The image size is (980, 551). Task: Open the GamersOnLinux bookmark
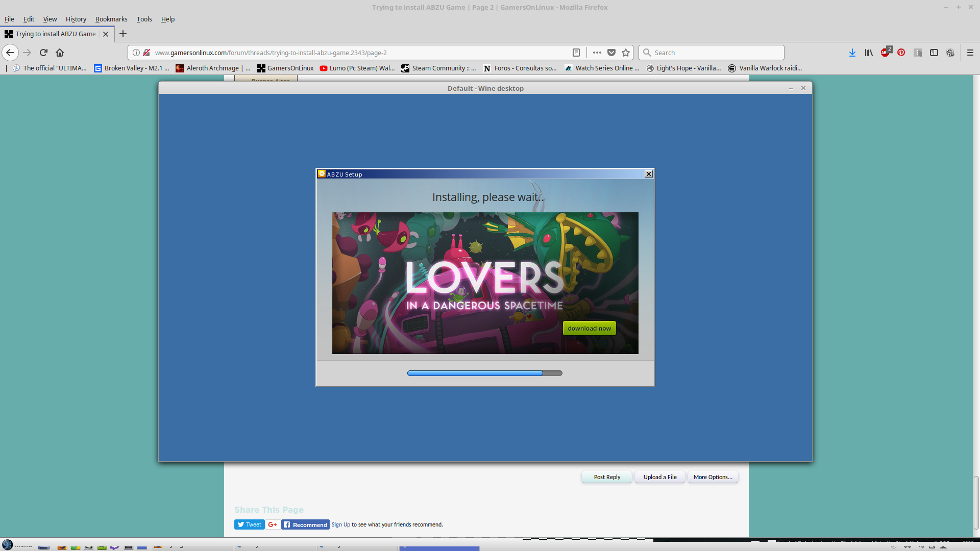[x=285, y=68]
